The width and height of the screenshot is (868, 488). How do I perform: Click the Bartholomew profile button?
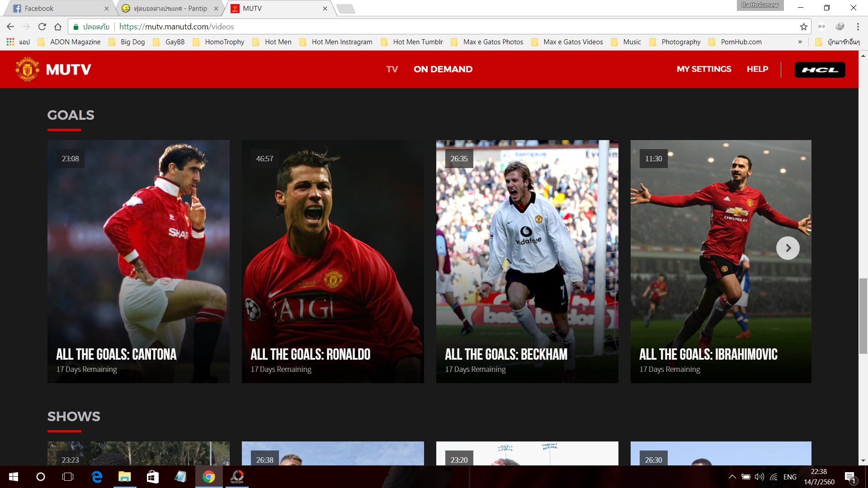point(760,5)
